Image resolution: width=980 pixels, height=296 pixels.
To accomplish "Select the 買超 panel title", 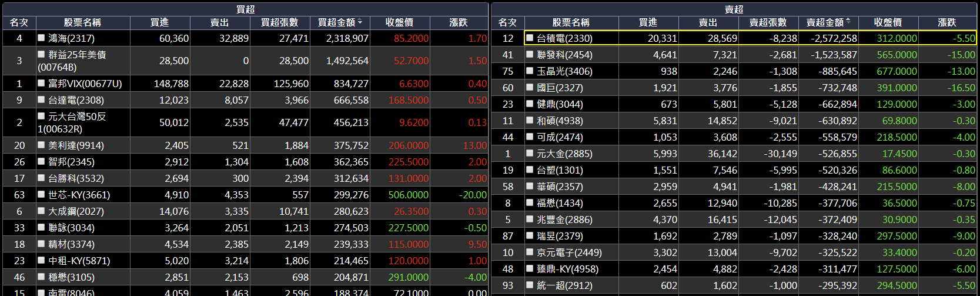I will coord(245,9).
